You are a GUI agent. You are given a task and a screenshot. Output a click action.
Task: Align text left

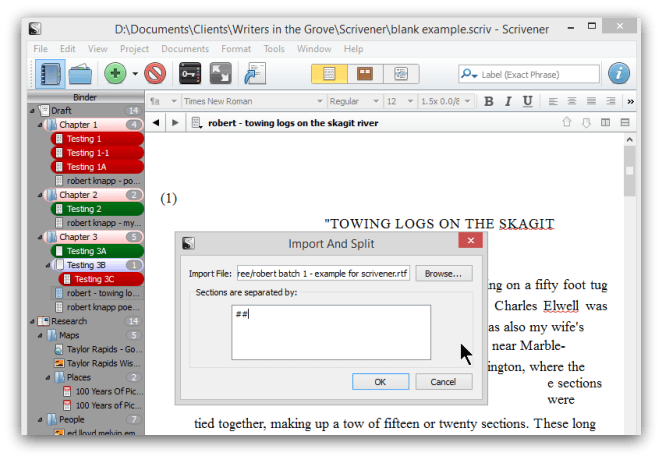pos(553,101)
